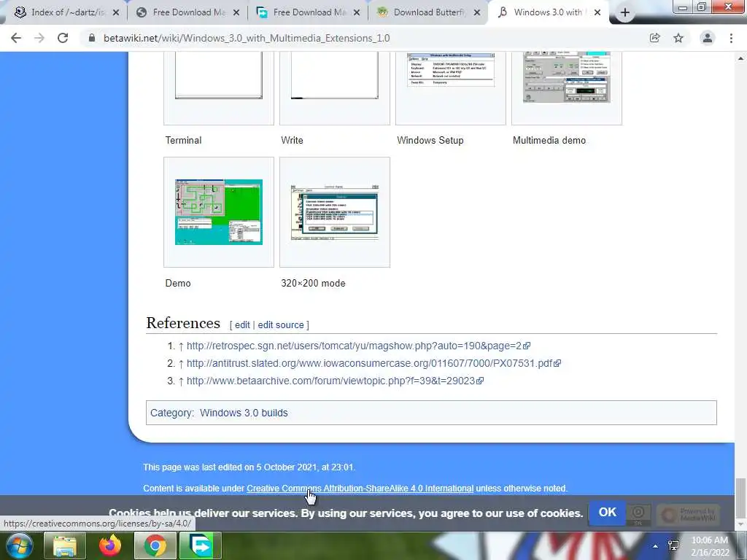
Task: Open the Multimedia demo screenshot thumbnail
Action: pos(566,77)
